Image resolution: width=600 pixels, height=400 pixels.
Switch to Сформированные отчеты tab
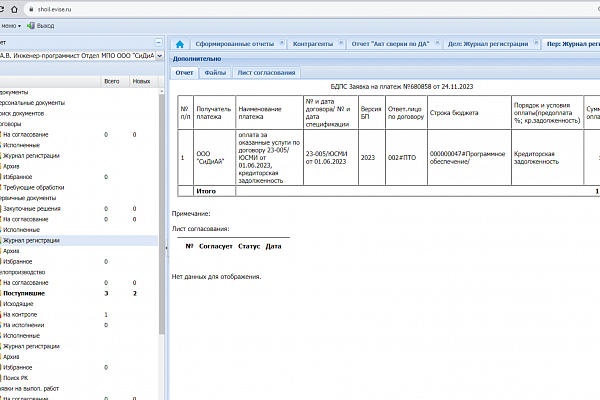click(235, 44)
